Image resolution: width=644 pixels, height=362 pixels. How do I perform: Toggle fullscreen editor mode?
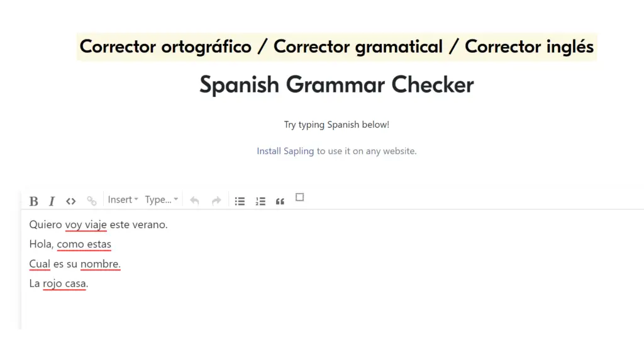tap(300, 197)
